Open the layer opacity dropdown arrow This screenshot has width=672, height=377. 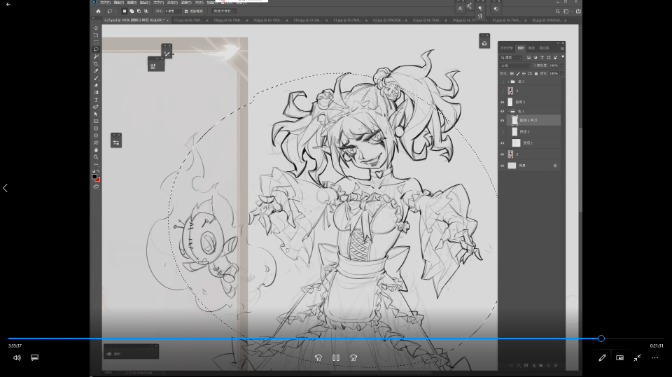click(561, 66)
